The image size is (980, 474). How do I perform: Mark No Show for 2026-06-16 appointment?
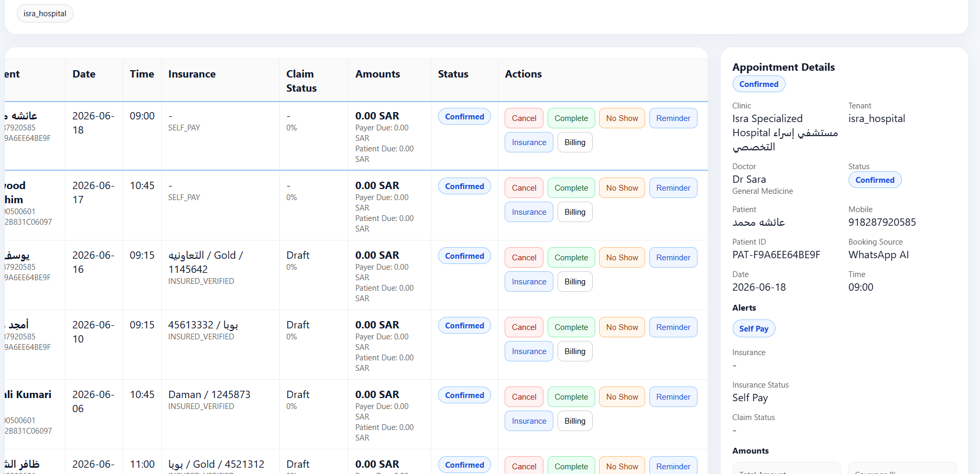click(x=622, y=258)
